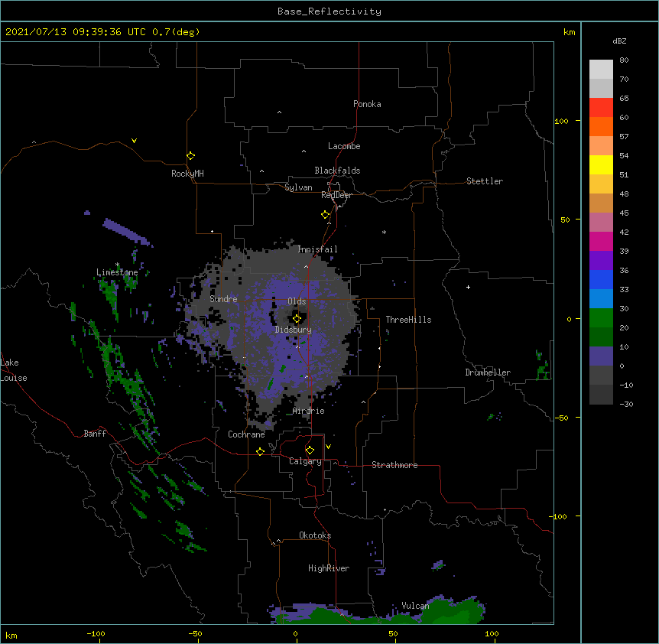The width and height of the screenshot is (659, 644).
Task: Select the ThreeHills label
Action: click(408, 320)
